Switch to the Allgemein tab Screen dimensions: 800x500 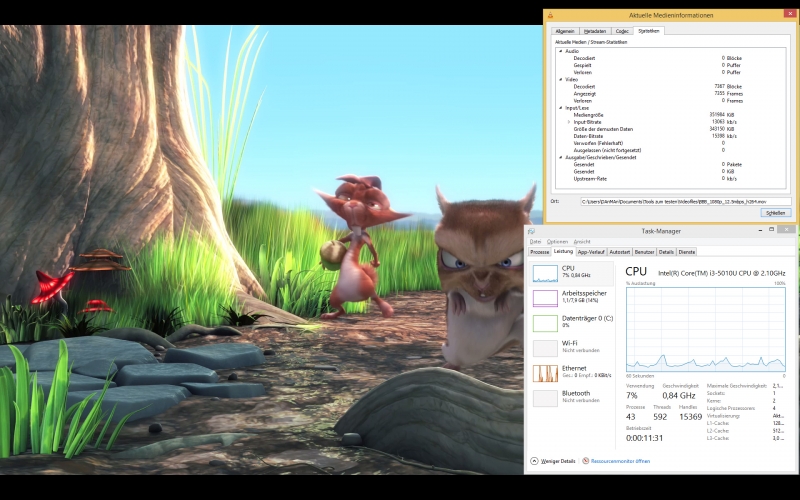tap(565, 31)
